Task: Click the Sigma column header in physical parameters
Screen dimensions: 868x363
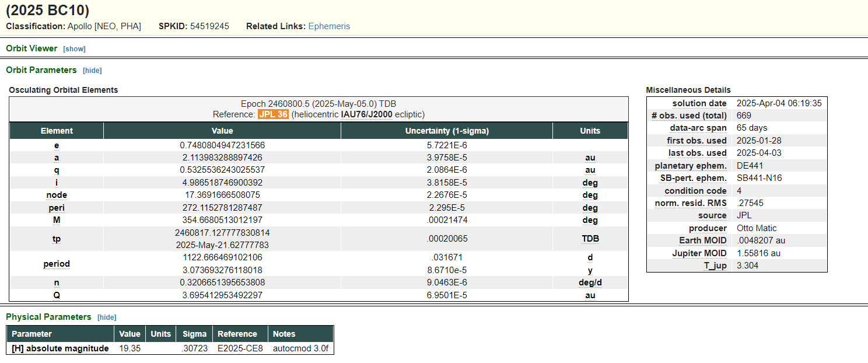Action: pos(194,334)
